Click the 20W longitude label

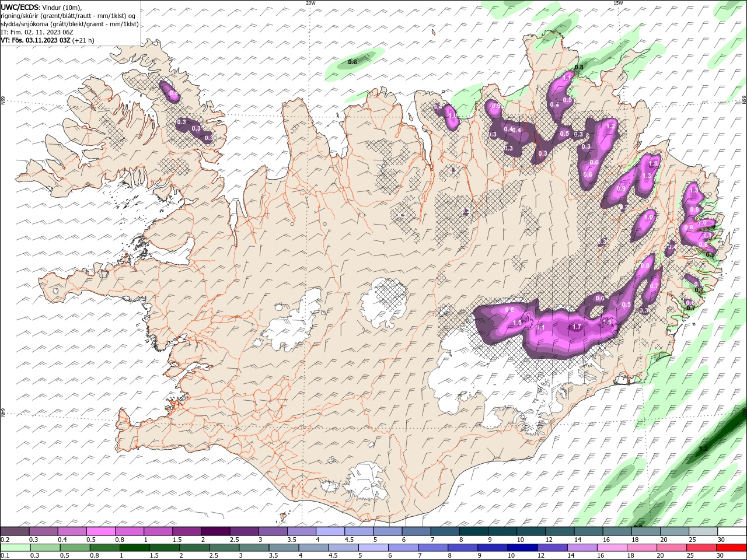click(x=310, y=3)
